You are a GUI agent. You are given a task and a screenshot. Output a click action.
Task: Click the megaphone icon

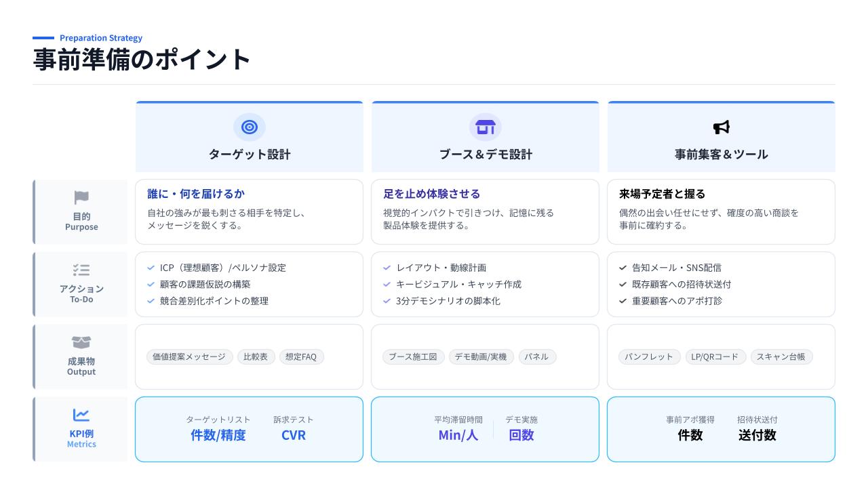[x=721, y=127]
